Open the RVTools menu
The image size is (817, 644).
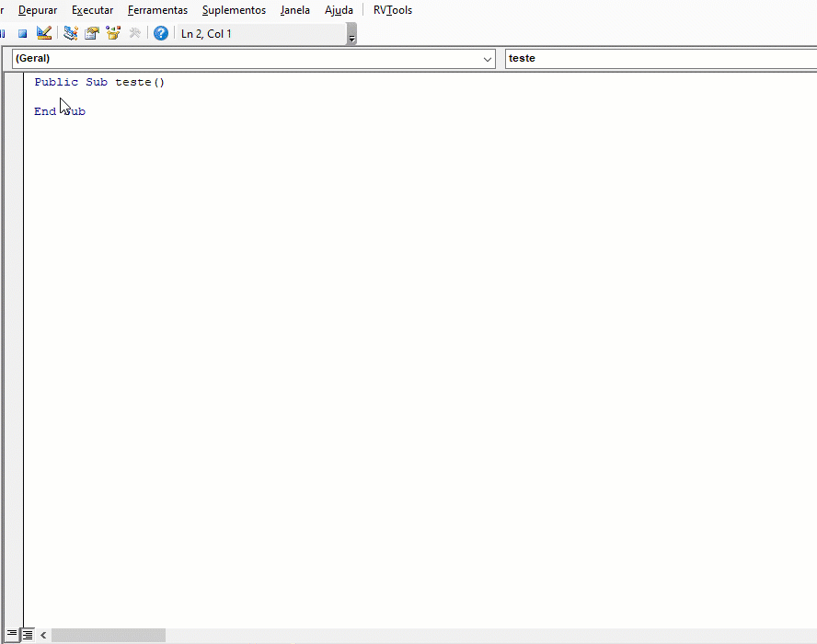[x=392, y=10]
